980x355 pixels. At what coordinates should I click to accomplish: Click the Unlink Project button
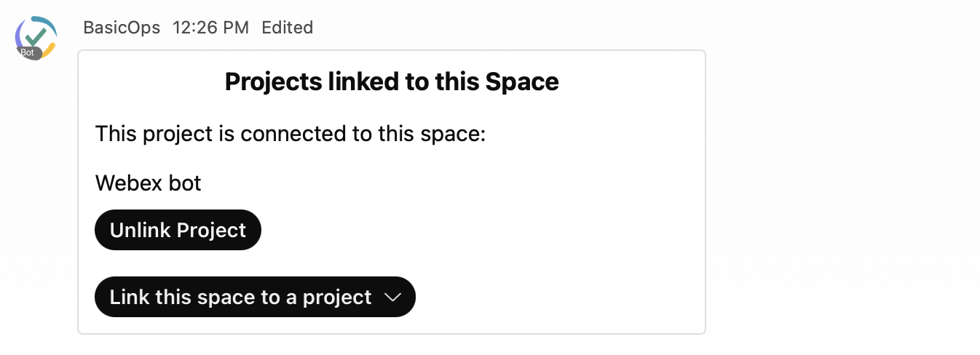(178, 230)
